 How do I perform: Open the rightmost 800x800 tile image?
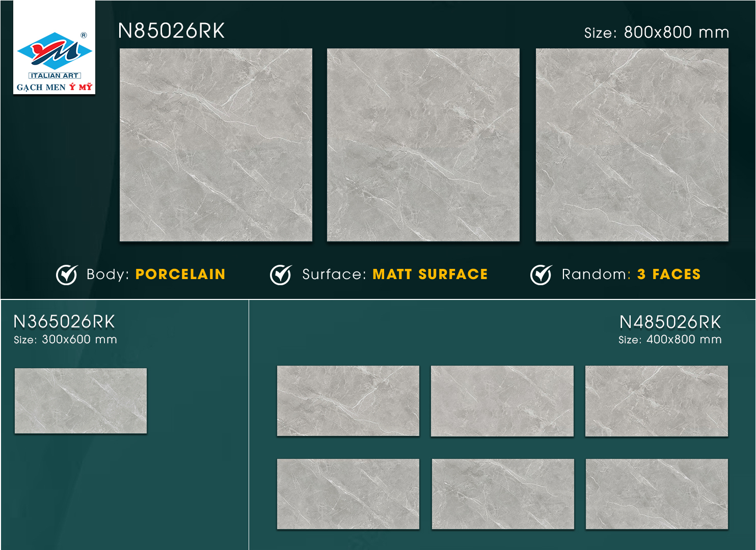[632, 145]
